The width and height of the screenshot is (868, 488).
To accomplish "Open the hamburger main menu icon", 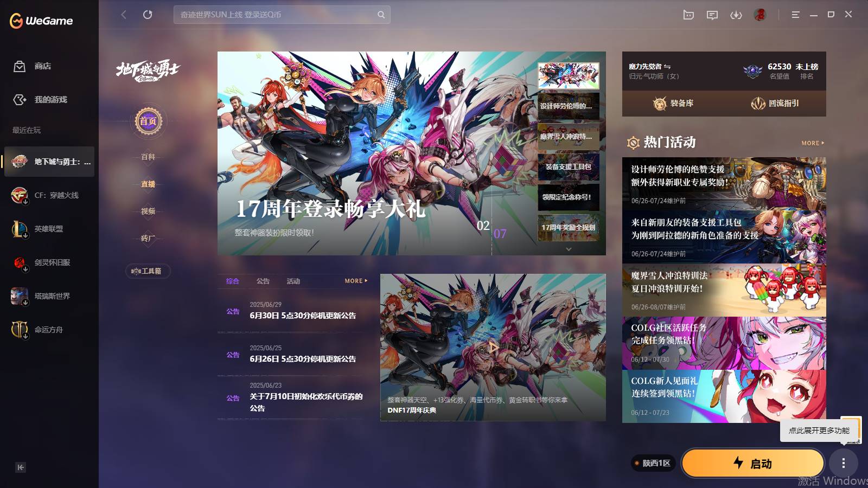I will click(795, 15).
